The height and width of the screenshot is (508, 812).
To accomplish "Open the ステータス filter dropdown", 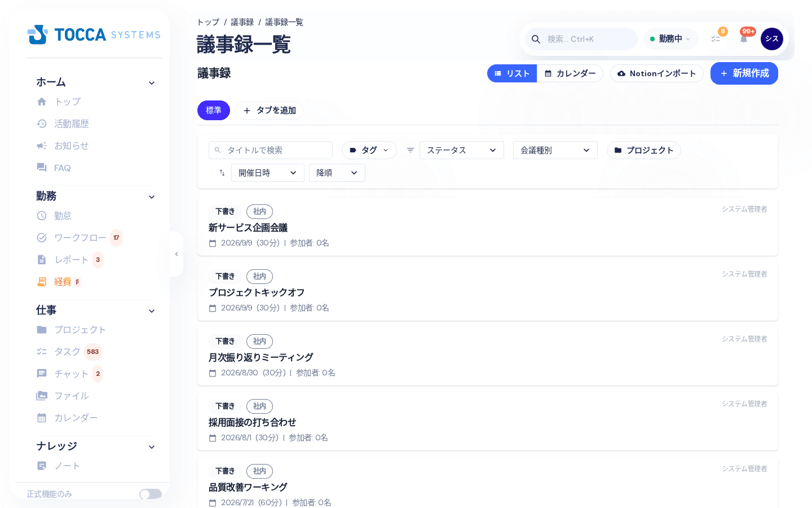I will pos(462,150).
